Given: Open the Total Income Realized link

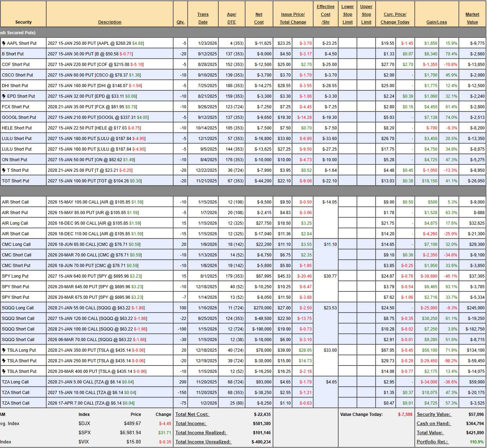Looking at the screenshot, I should click(201, 433).
